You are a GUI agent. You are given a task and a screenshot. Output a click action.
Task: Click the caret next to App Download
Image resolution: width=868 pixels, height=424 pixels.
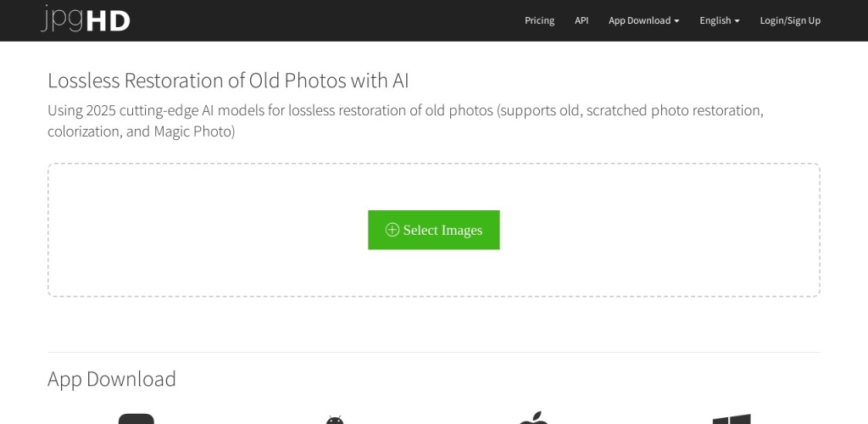tap(676, 21)
